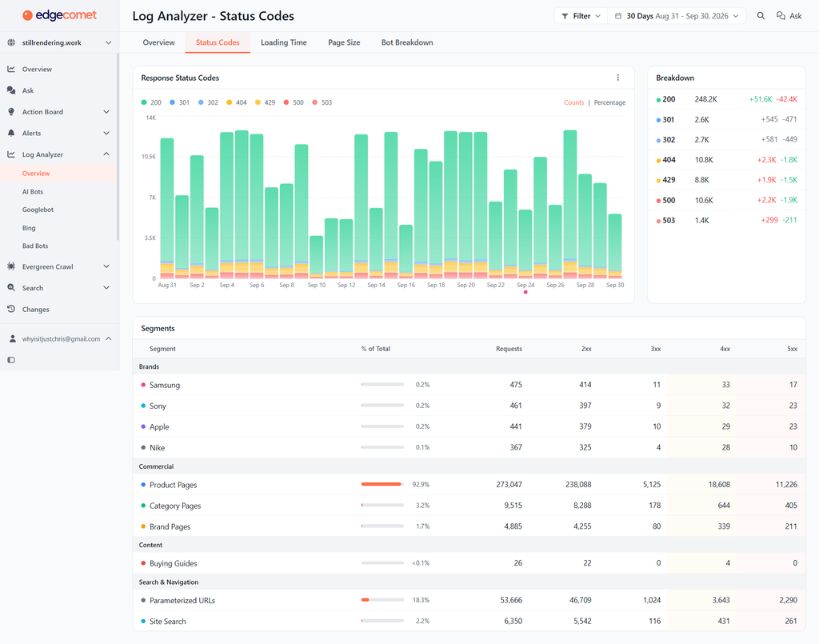Click the Parameterized URLs segment

point(182,600)
